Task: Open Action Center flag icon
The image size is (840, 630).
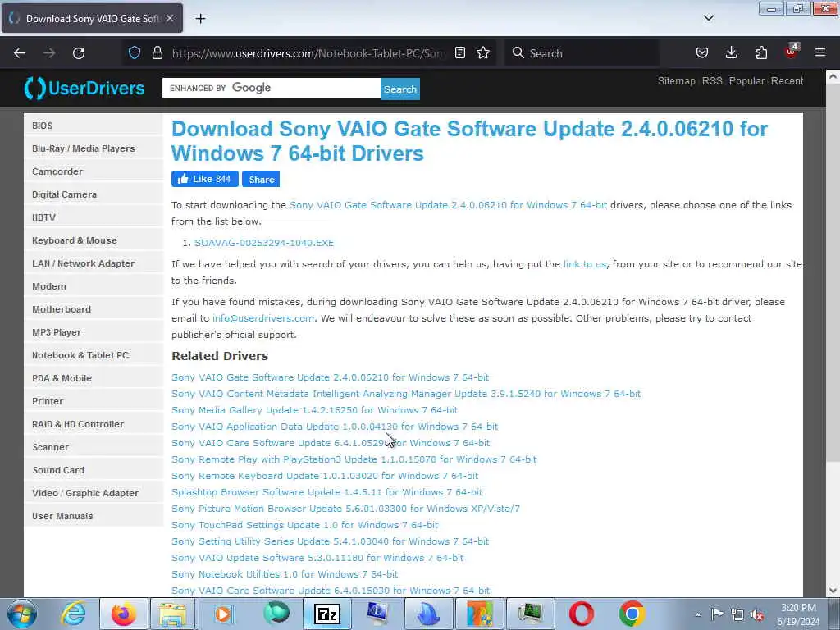Action: [x=717, y=614]
